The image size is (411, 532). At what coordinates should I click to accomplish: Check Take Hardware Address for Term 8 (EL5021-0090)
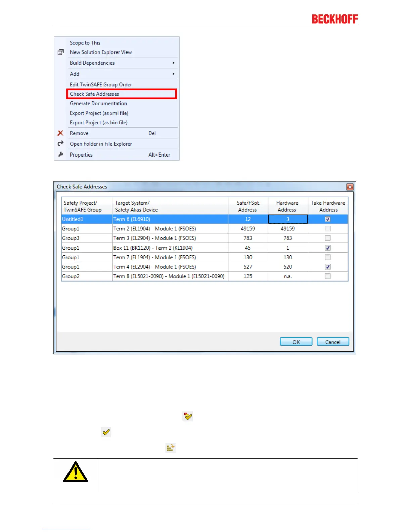328,276
